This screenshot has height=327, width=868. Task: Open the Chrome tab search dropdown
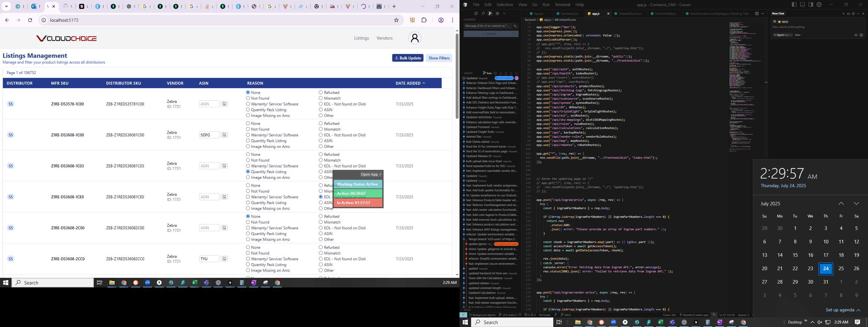[6, 6]
